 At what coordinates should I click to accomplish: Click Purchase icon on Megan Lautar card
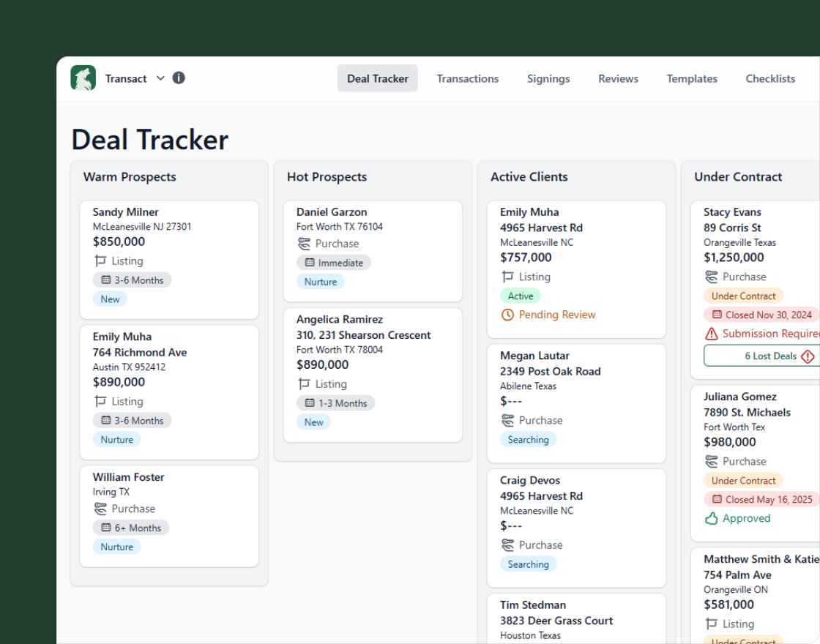507,420
